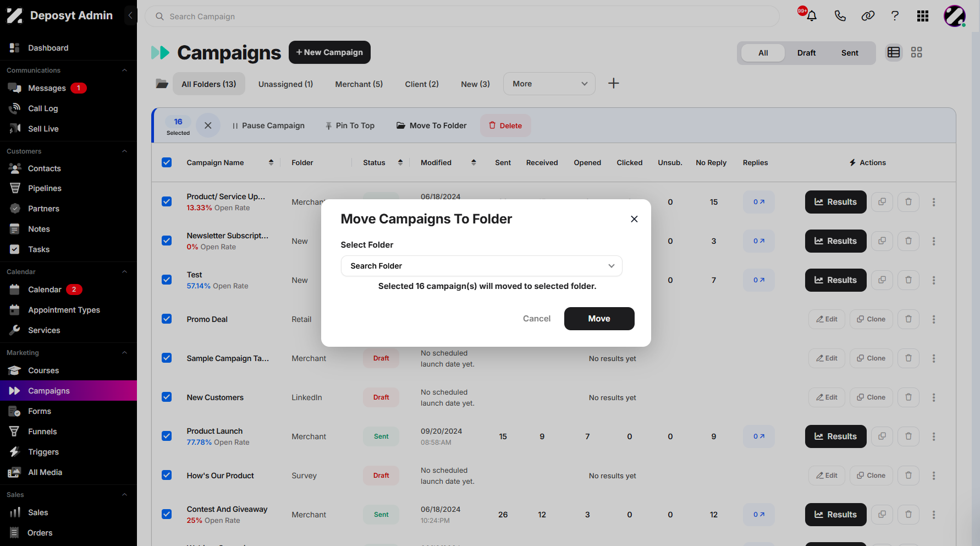Uncheck the Promo Deal checkbox
Viewport: 980px width, 546px height.
167,319
